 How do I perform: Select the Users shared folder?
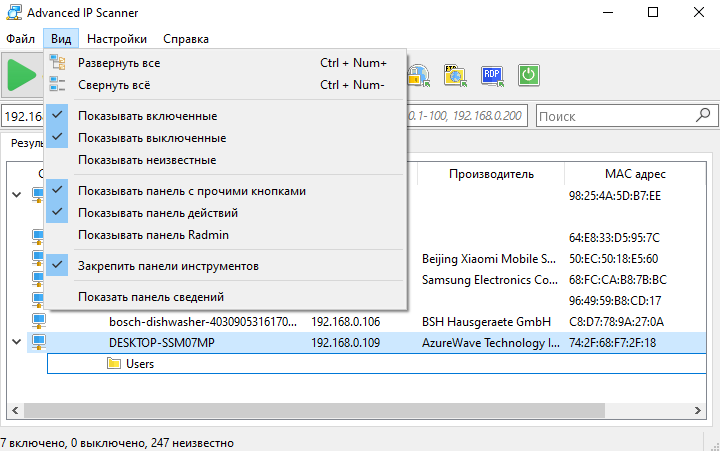140,364
